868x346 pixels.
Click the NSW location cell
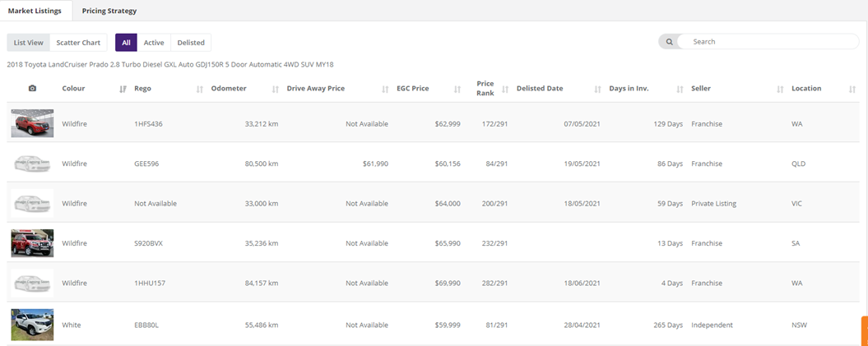tap(800, 325)
